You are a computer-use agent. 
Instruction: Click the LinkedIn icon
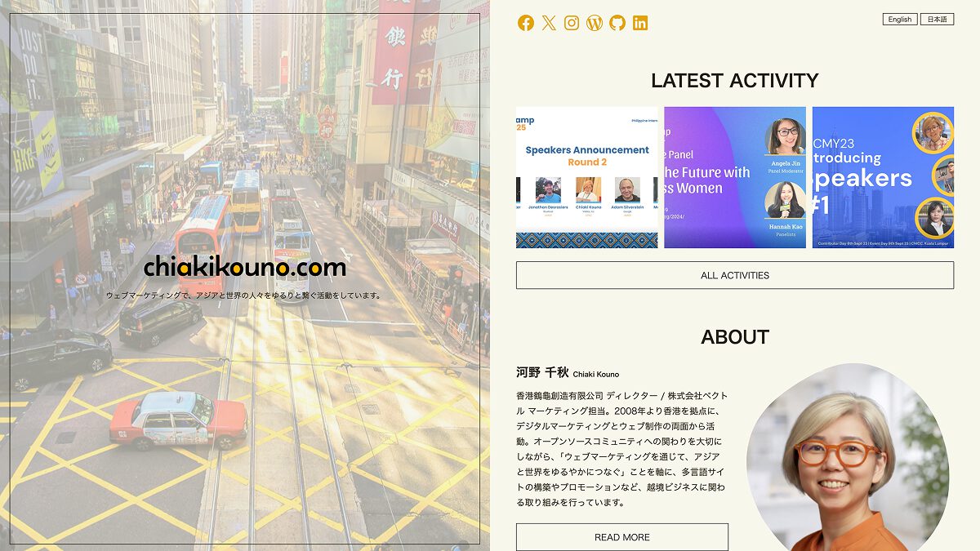pos(639,23)
